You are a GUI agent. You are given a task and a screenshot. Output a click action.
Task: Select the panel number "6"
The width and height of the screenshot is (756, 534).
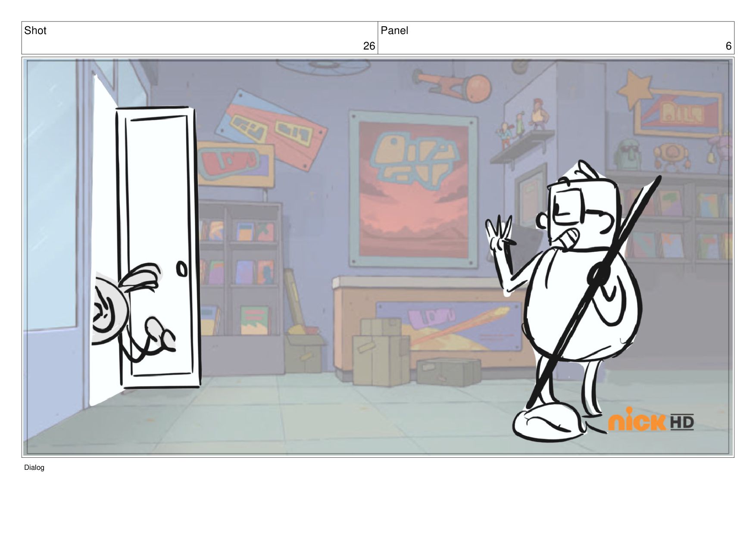coord(728,46)
